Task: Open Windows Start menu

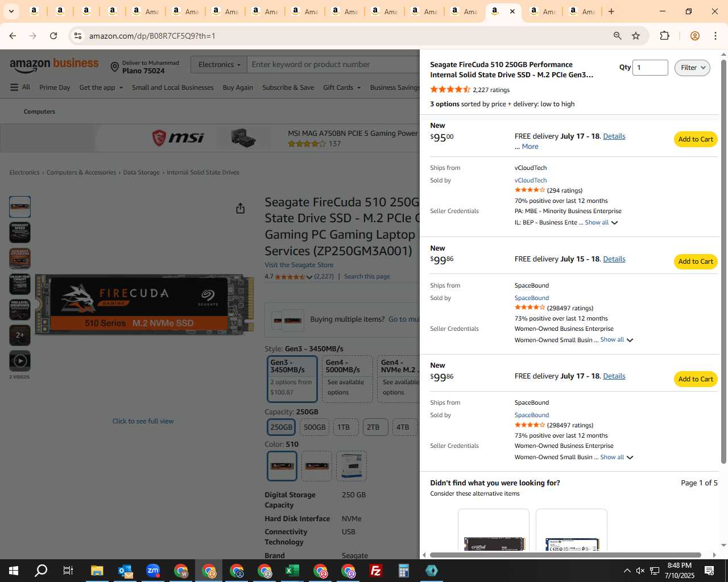Action: (x=14, y=571)
